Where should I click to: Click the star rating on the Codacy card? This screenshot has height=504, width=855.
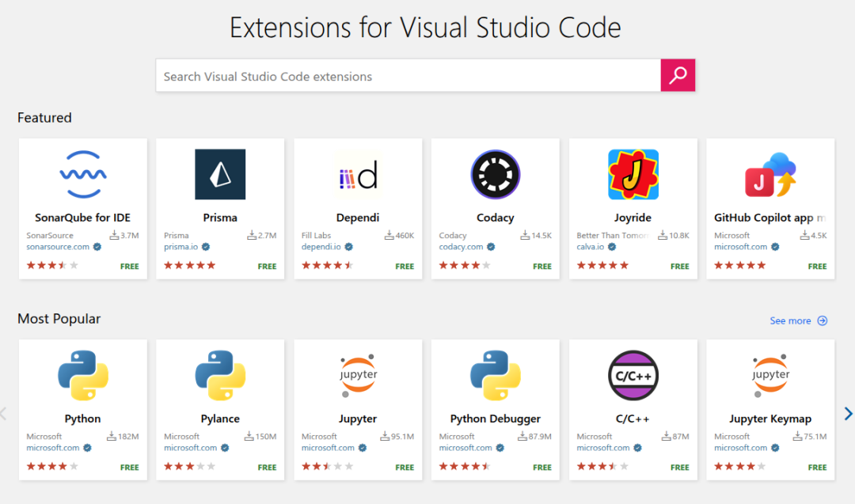pyautogui.click(x=465, y=265)
